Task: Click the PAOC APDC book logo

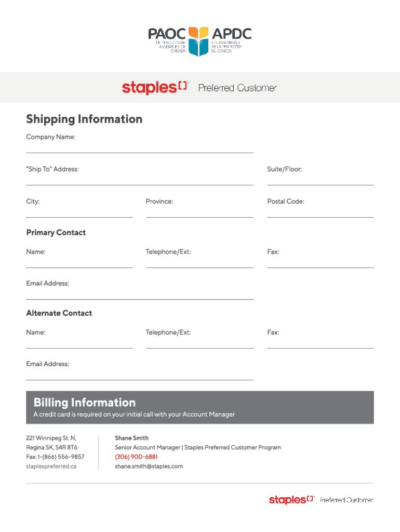Action: point(199,41)
